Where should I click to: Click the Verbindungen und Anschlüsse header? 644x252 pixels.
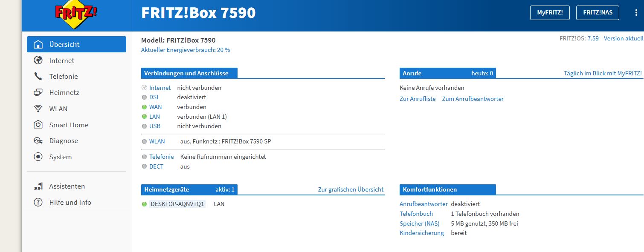189,73
